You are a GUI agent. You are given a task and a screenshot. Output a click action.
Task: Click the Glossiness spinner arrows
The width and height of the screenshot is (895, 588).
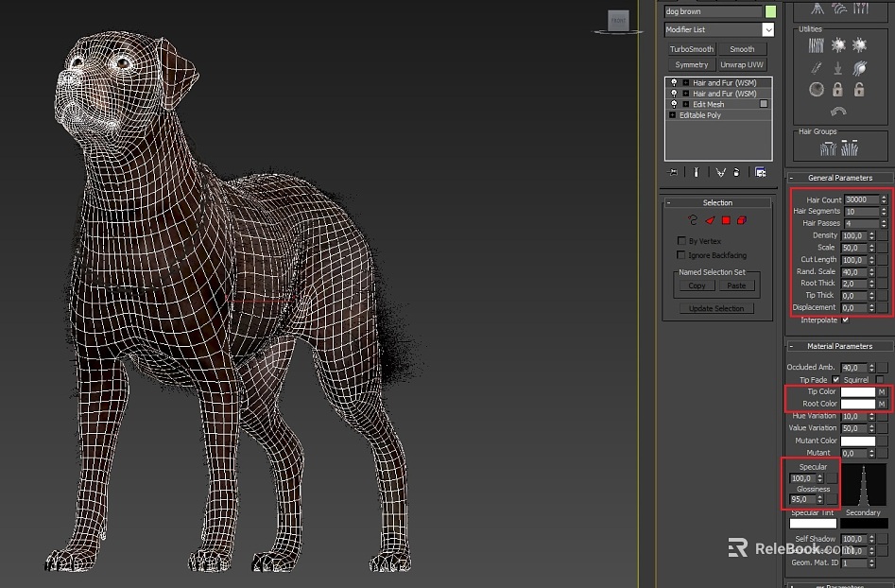coord(820,499)
